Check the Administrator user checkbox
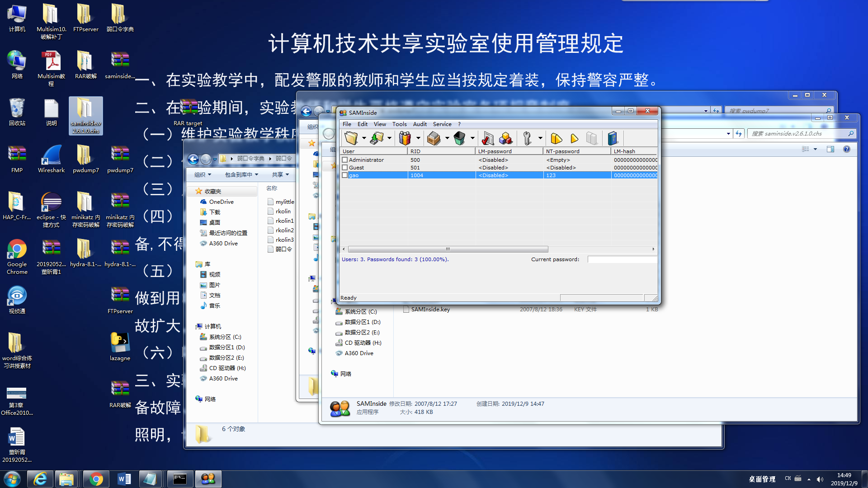Image resolution: width=868 pixels, height=488 pixels. (x=345, y=160)
